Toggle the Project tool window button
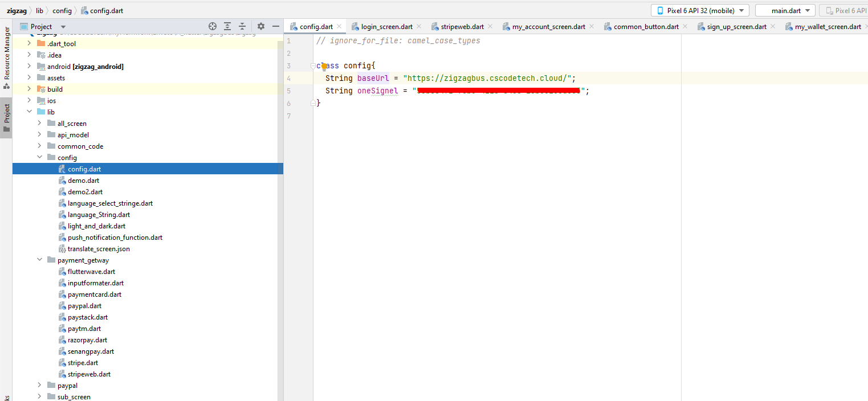 point(7,117)
